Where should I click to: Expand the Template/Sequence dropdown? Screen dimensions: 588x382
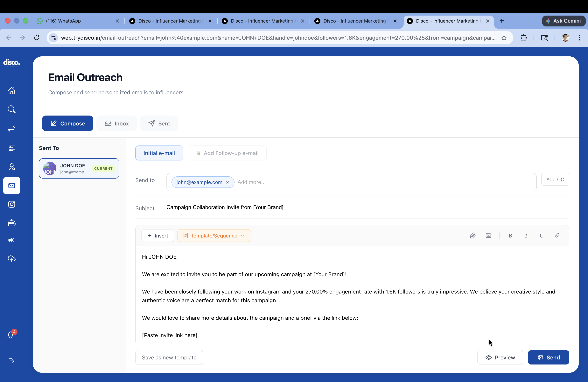coord(214,236)
